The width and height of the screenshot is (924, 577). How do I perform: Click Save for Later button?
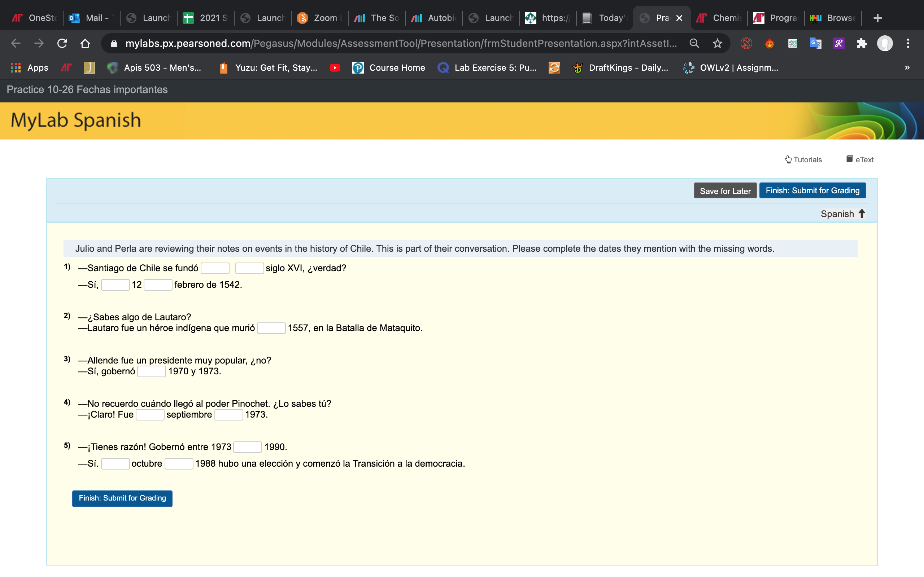tap(725, 191)
